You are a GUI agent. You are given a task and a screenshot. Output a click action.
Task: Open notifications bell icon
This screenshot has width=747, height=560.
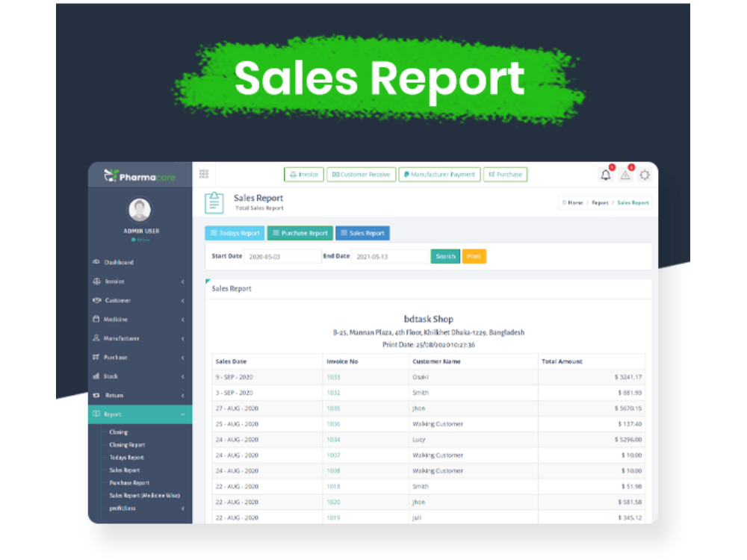coord(606,175)
